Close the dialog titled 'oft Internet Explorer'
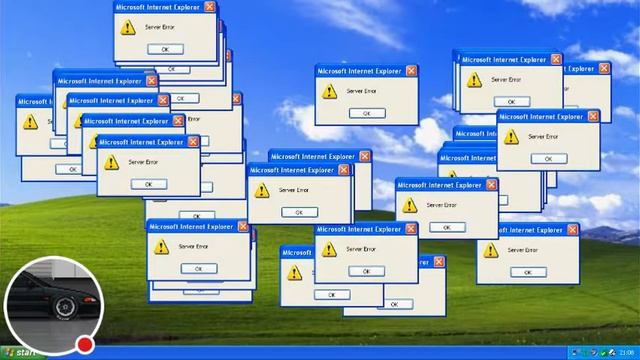 572,230
